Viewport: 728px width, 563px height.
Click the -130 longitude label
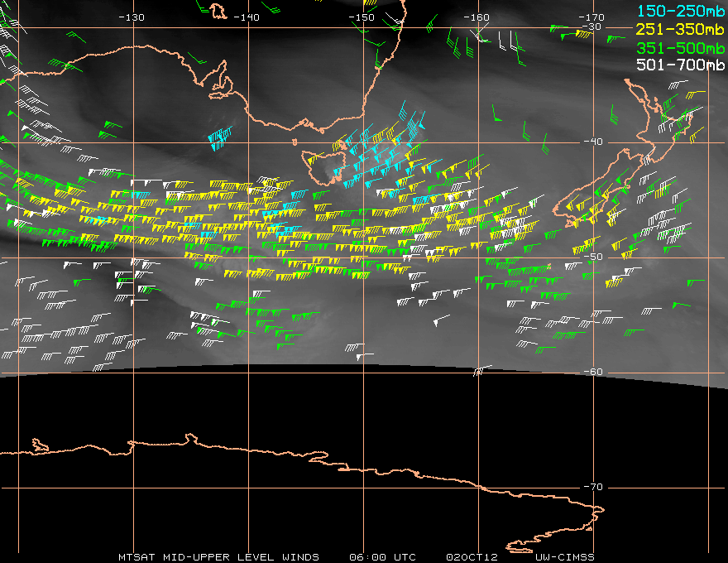[x=132, y=17]
